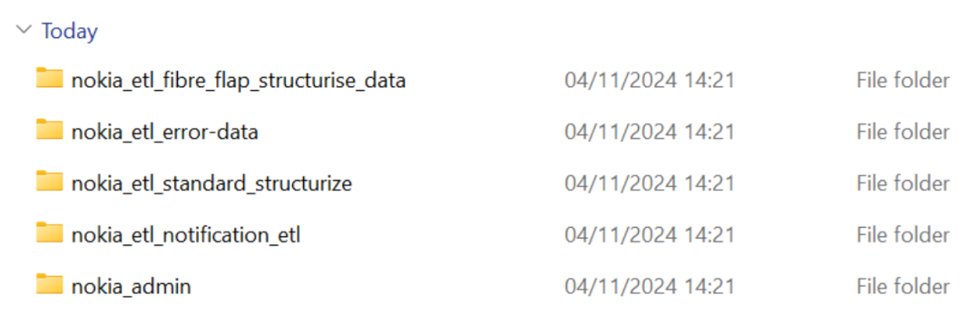Click folder icon of nokia_etl_fibre_flap_structurise_data
The width and height of the screenshot is (980, 335).
click(49, 78)
